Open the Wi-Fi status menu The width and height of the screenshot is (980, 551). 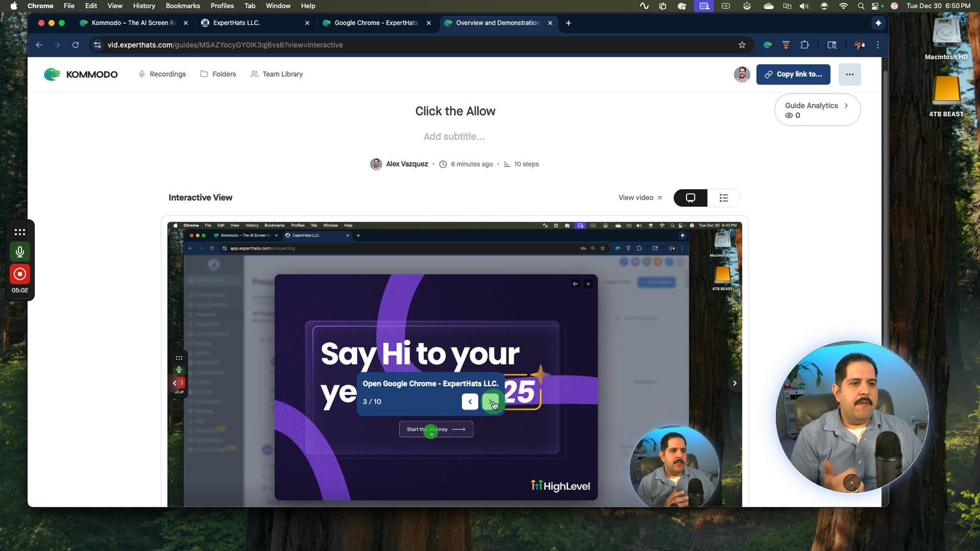tap(843, 6)
